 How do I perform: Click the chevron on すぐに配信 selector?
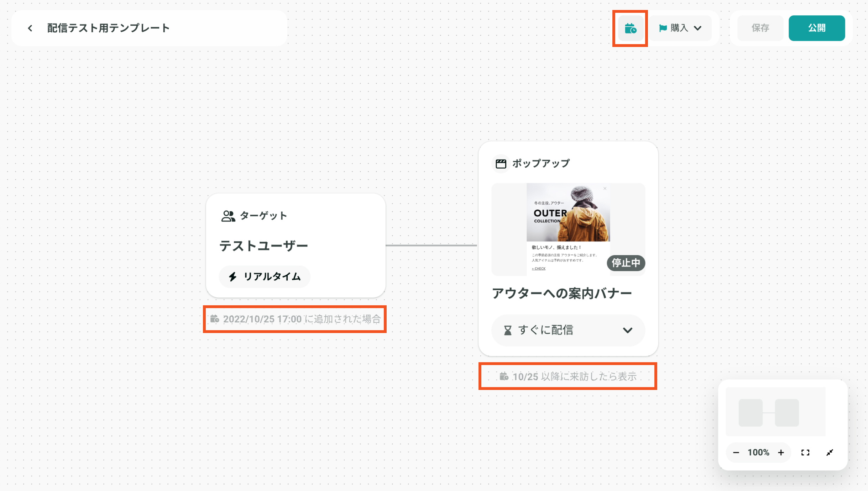click(627, 330)
